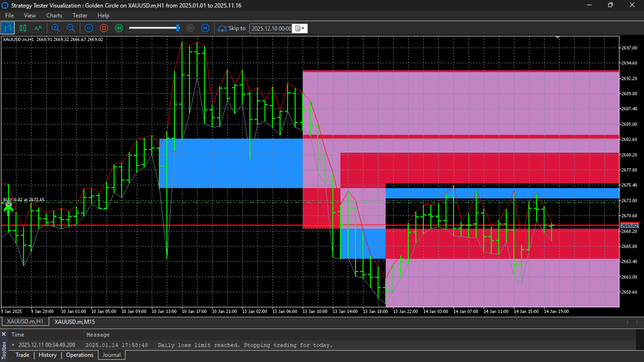Click the 14 Jan 19:00 time axis label
Viewport: 644px width, 362px height.
click(556, 311)
